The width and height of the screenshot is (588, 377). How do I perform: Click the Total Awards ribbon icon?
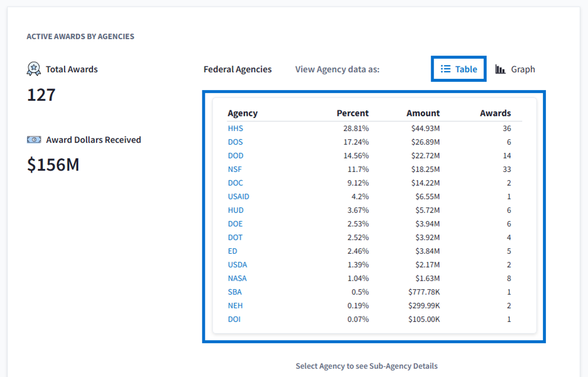[34, 69]
